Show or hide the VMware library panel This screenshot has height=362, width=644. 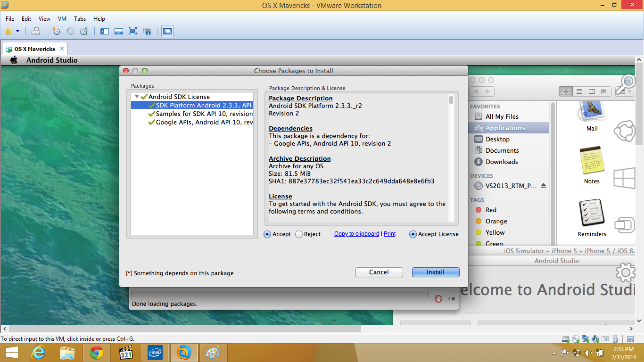coord(105,31)
